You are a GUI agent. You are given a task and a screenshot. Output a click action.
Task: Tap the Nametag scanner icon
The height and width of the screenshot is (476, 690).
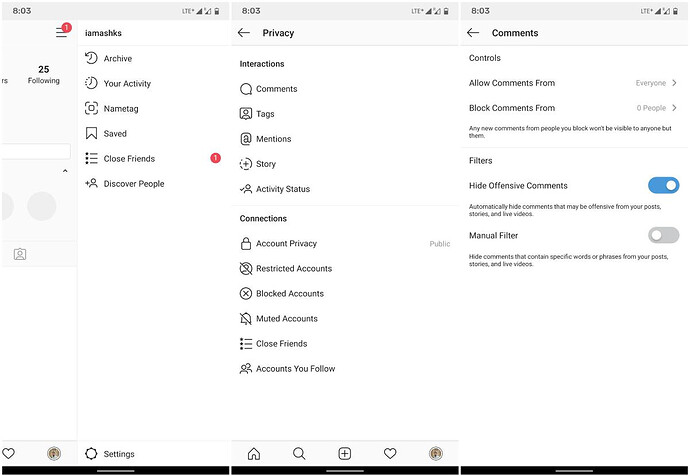point(91,108)
